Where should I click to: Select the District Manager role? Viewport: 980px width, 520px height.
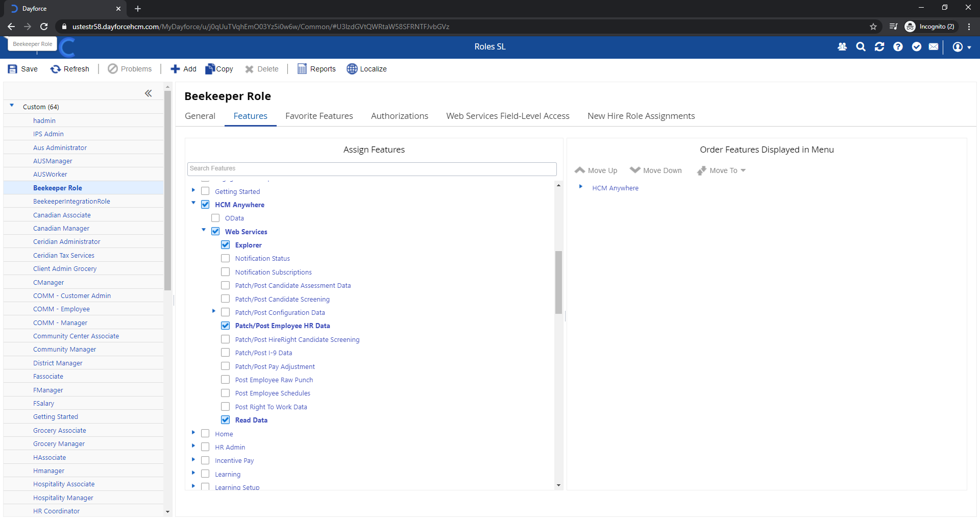(x=58, y=363)
